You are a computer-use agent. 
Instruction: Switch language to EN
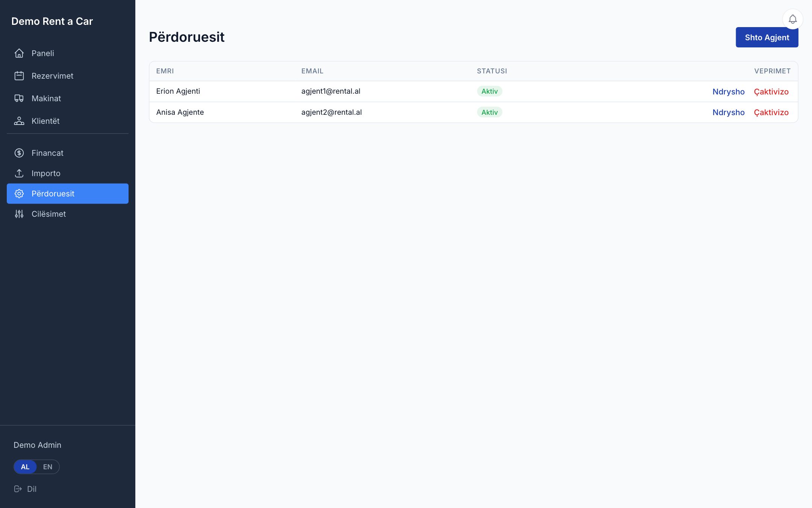(x=48, y=467)
